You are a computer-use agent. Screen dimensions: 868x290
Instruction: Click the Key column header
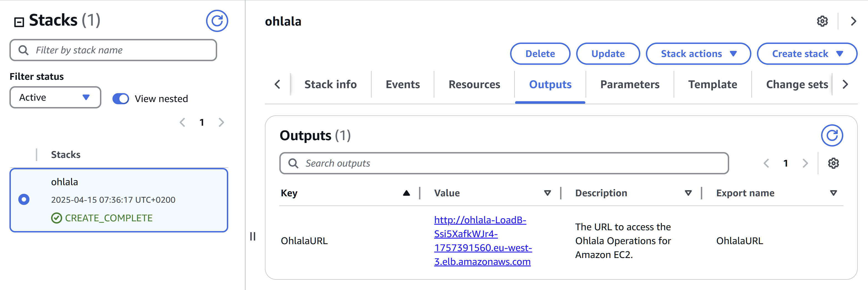coord(289,193)
